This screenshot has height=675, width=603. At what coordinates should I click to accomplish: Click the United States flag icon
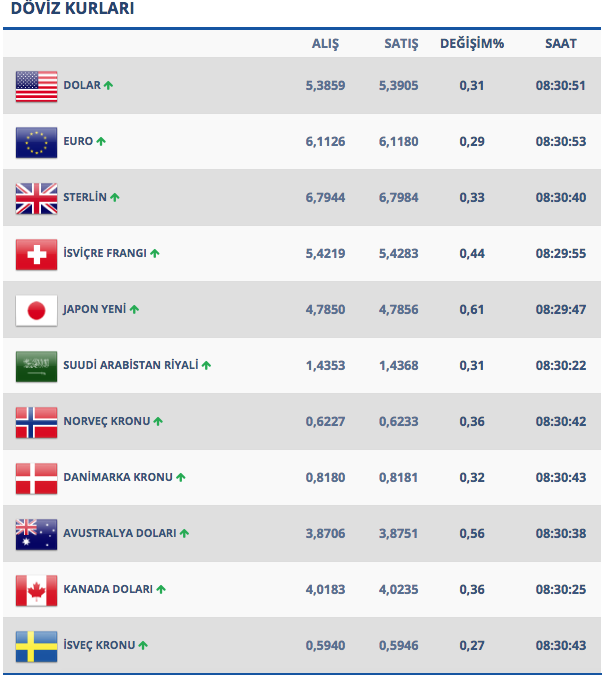pyautogui.click(x=36, y=86)
